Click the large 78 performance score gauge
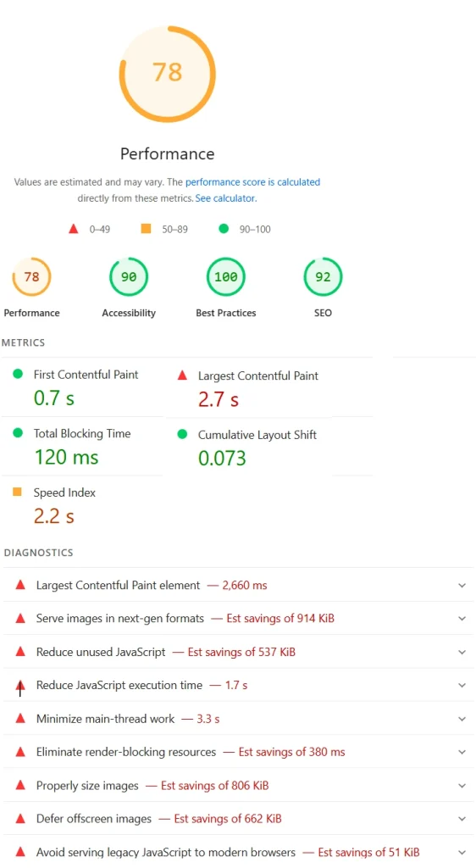Viewport: 476px width, 868px height. (167, 73)
